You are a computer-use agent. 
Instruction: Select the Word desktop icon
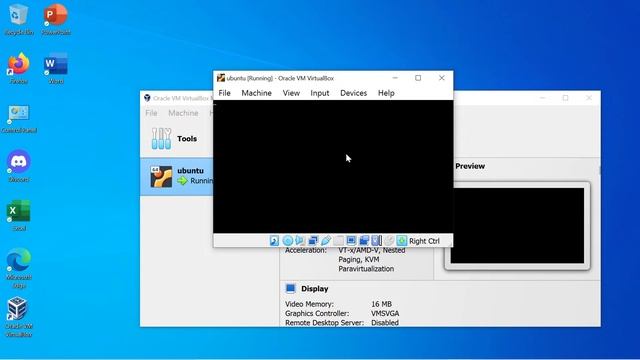56,69
